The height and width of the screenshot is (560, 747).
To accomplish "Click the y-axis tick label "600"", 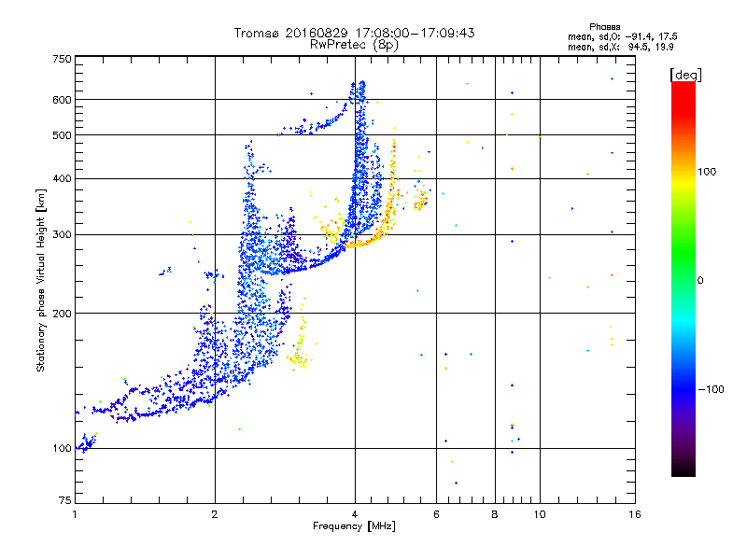I will coord(62,100).
